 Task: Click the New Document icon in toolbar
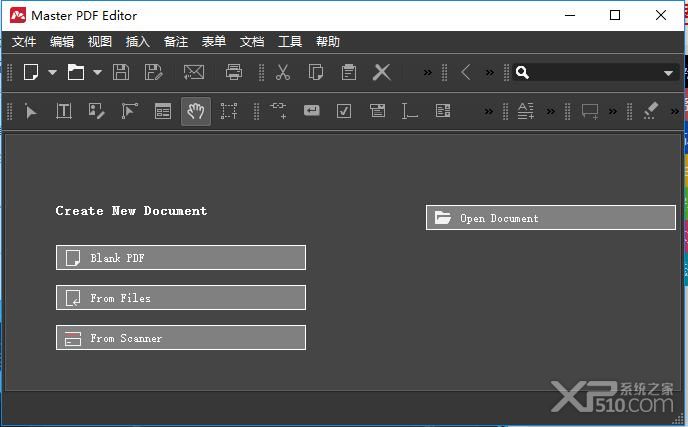click(31, 72)
